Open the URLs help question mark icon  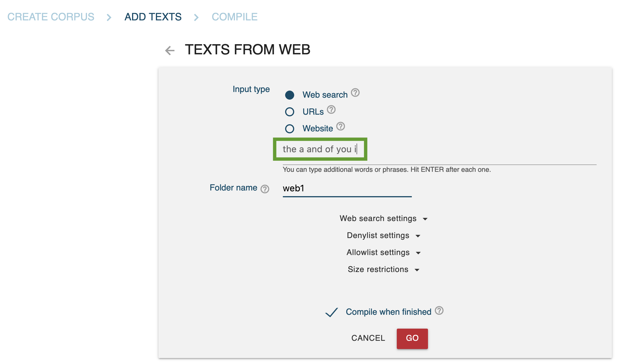point(331,110)
